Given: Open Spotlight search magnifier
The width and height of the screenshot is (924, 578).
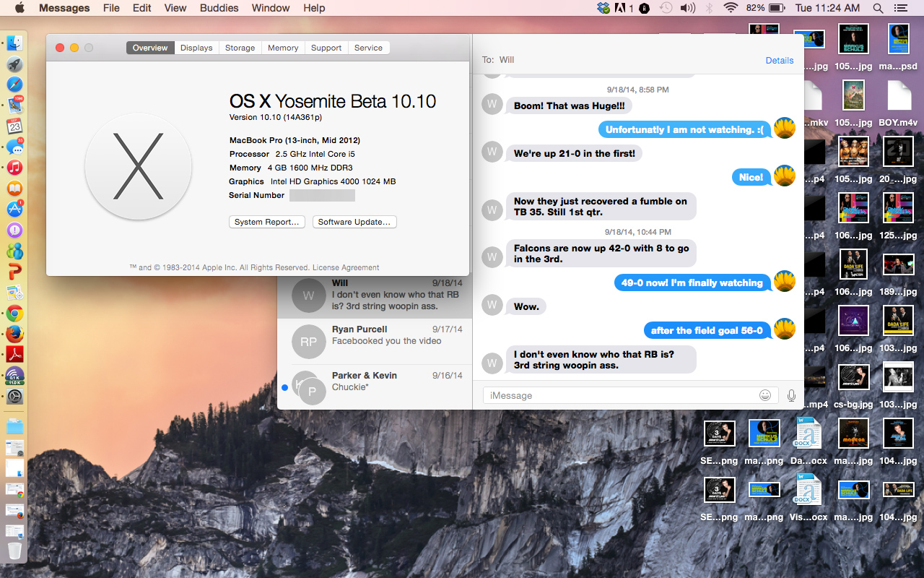Looking at the screenshot, I should (x=878, y=8).
